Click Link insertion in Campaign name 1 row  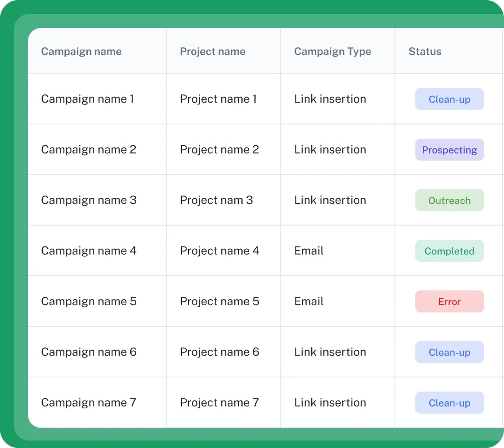(x=330, y=99)
